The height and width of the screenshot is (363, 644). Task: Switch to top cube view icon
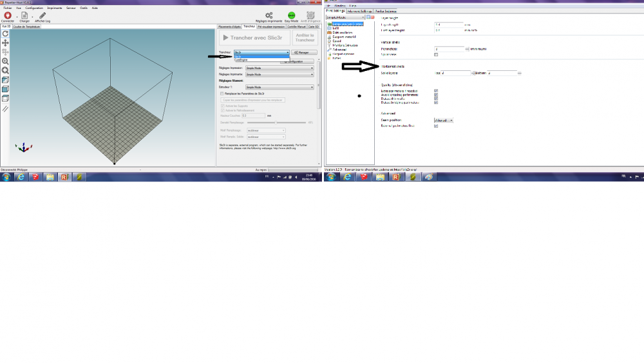pyautogui.click(x=5, y=98)
